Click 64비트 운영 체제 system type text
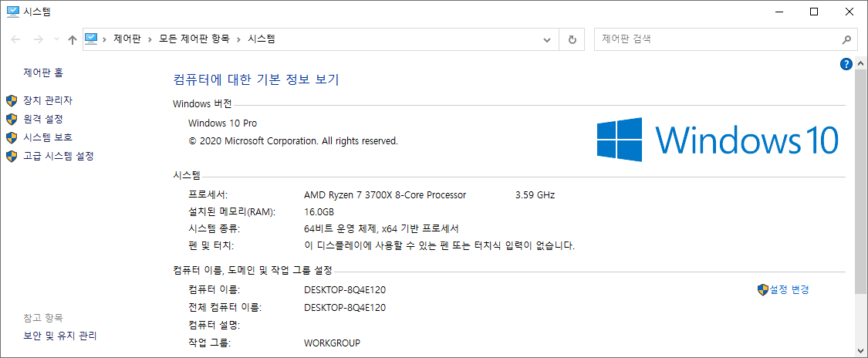The width and height of the screenshot is (868, 358). (381, 228)
